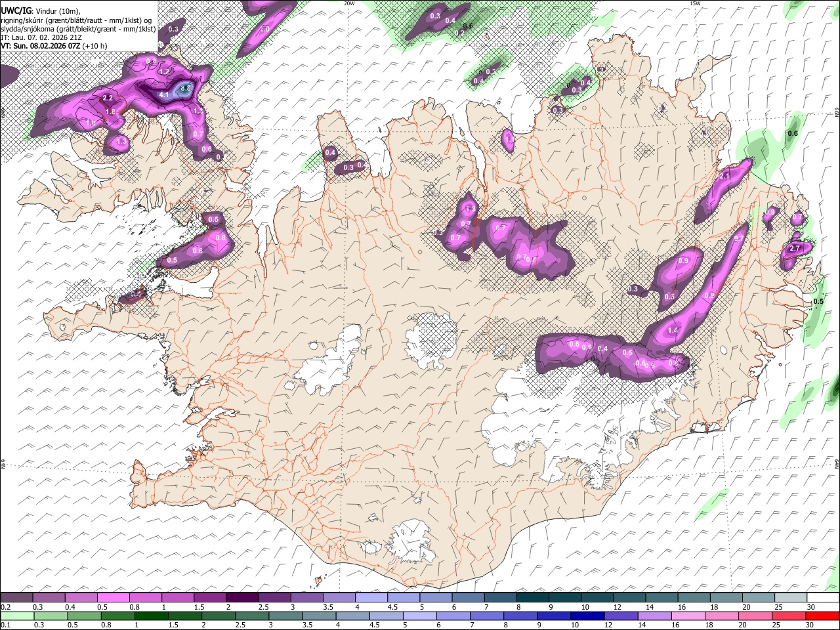Click the "20W" longitude label
Screen dimensions: 840x630
pyautogui.click(x=349, y=3)
